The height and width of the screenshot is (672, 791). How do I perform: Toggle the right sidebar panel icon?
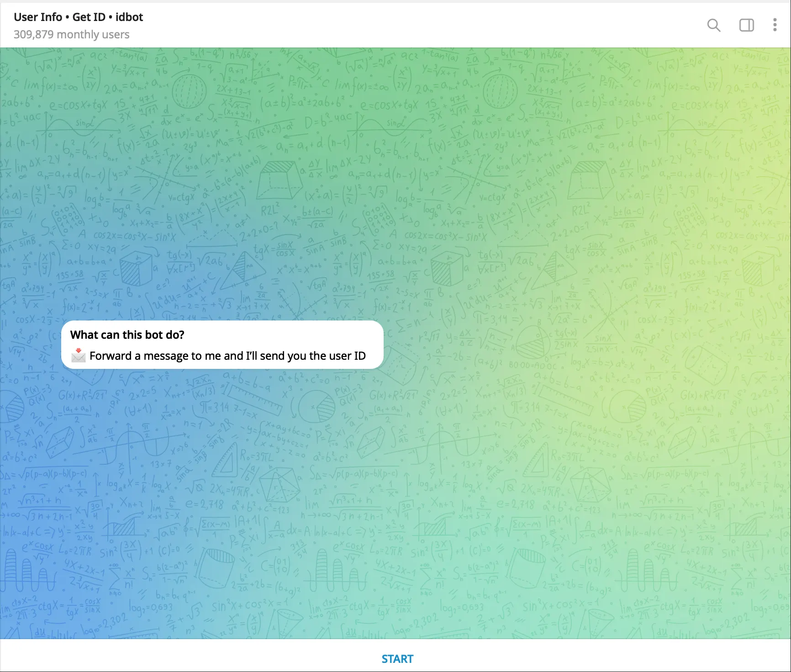(x=747, y=25)
